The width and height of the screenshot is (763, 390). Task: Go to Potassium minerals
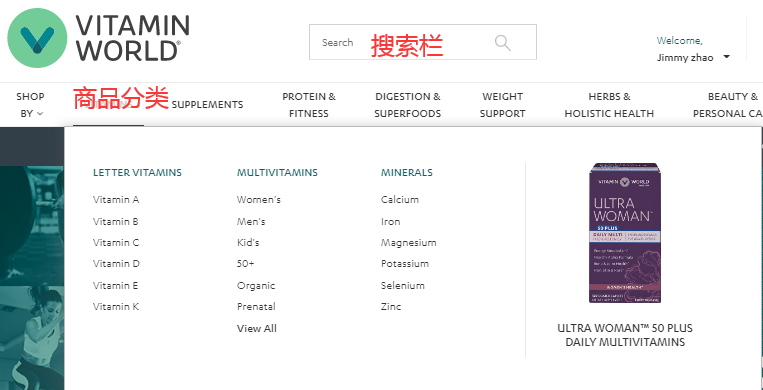(x=405, y=264)
